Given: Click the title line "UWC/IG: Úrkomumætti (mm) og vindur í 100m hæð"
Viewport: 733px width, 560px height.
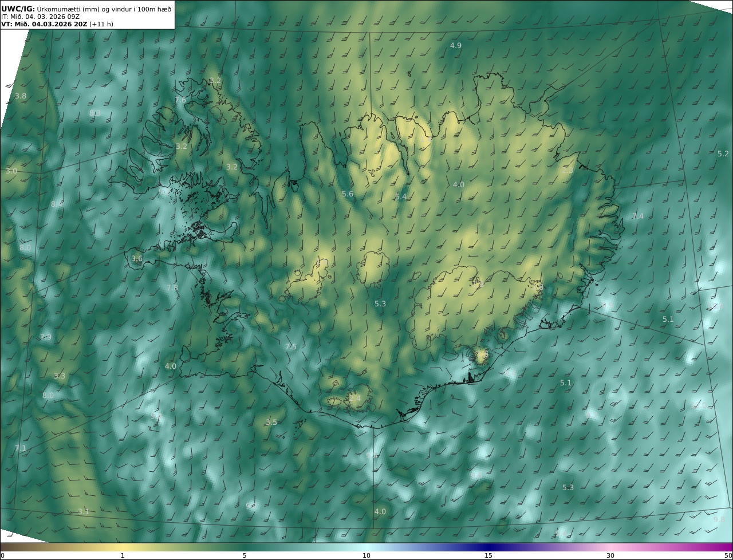Looking at the screenshot, I should (x=86, y=9).
